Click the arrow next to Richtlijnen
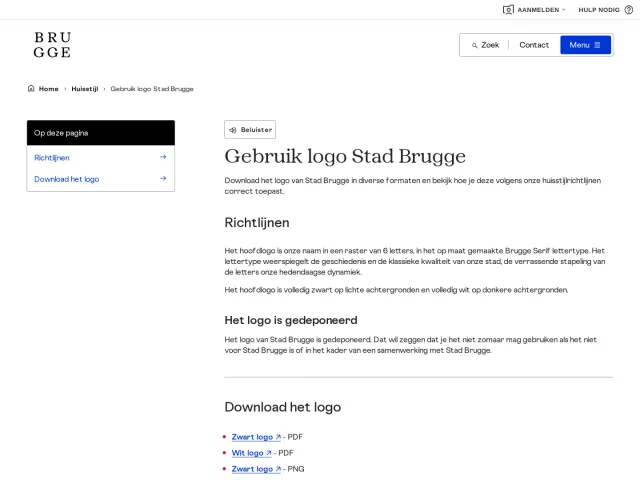Viewport: 640px width, 480px height. (x=163, y=157)
